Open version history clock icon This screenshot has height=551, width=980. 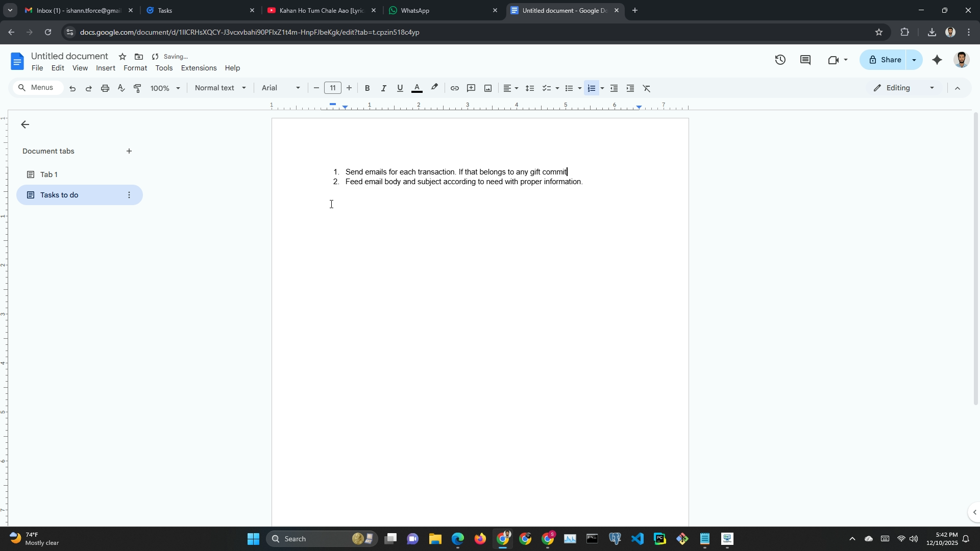780,60
